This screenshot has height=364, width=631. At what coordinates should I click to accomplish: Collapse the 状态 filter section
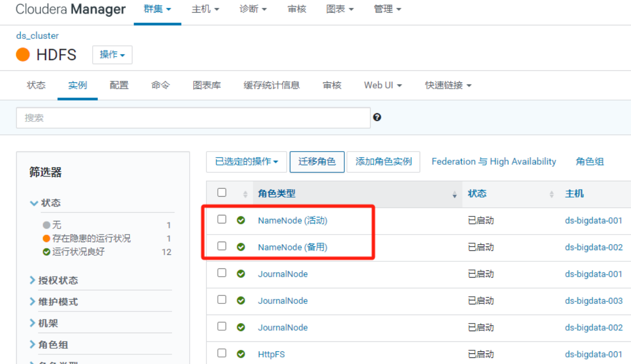click(45, 203)
